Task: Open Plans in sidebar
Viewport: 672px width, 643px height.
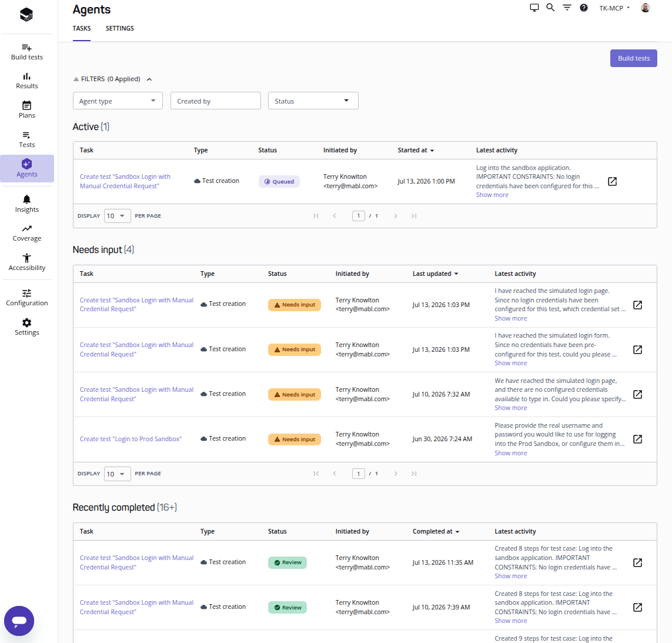Action: (26, 110)
